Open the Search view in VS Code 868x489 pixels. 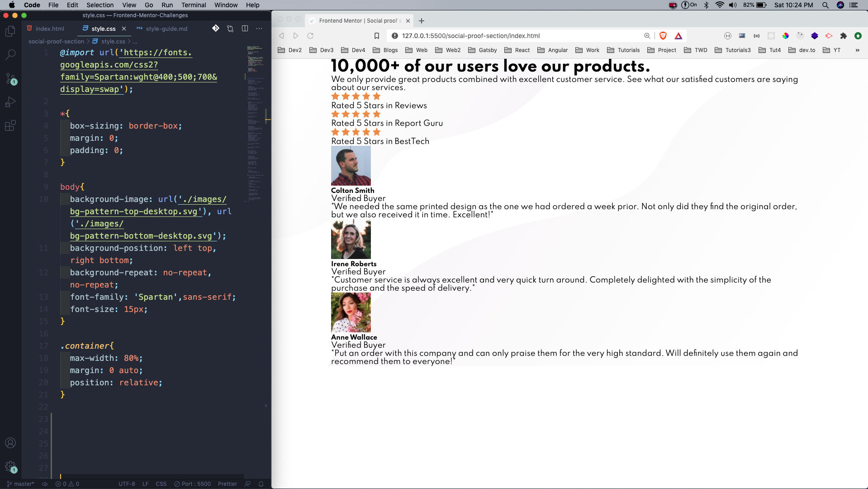(10, 54)
